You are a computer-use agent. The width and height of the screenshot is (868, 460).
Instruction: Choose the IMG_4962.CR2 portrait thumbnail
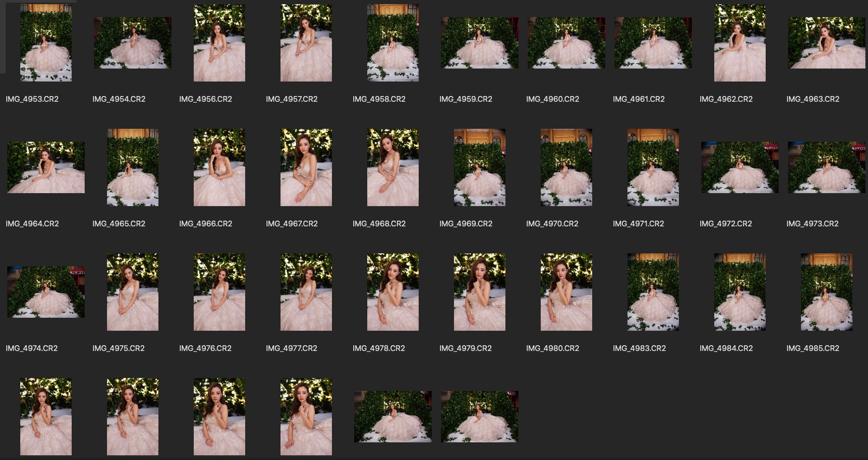click(740, 43)
